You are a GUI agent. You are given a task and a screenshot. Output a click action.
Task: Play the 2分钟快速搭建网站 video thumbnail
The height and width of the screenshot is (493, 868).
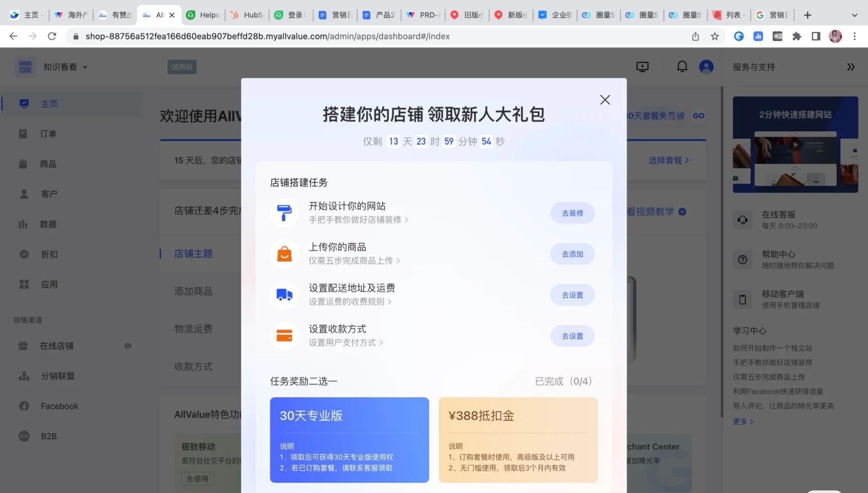[x=795, y=145]
